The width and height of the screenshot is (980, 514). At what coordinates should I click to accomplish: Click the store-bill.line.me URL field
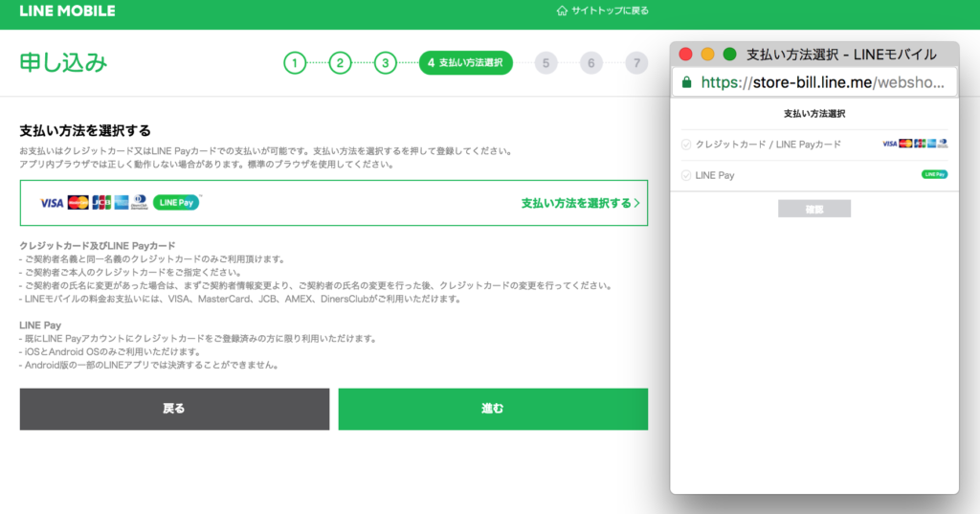coord(814,82)
